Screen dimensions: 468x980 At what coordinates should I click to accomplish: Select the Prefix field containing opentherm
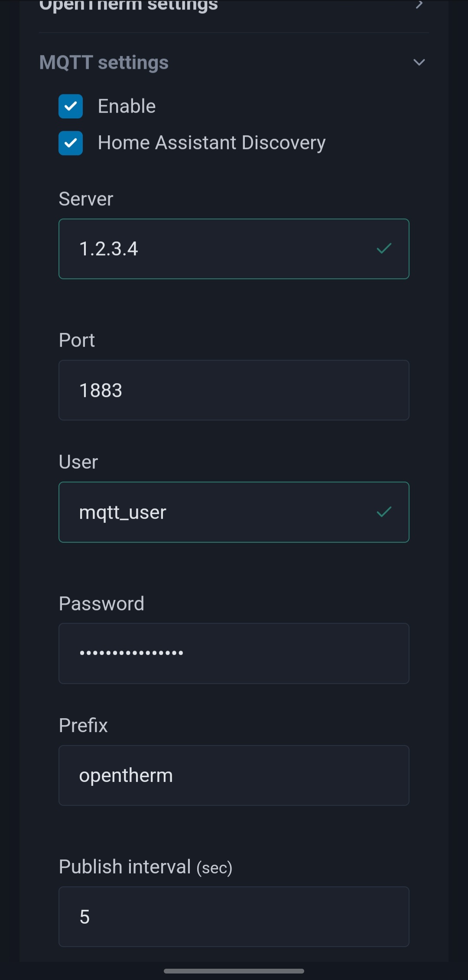tap(234, 775)
